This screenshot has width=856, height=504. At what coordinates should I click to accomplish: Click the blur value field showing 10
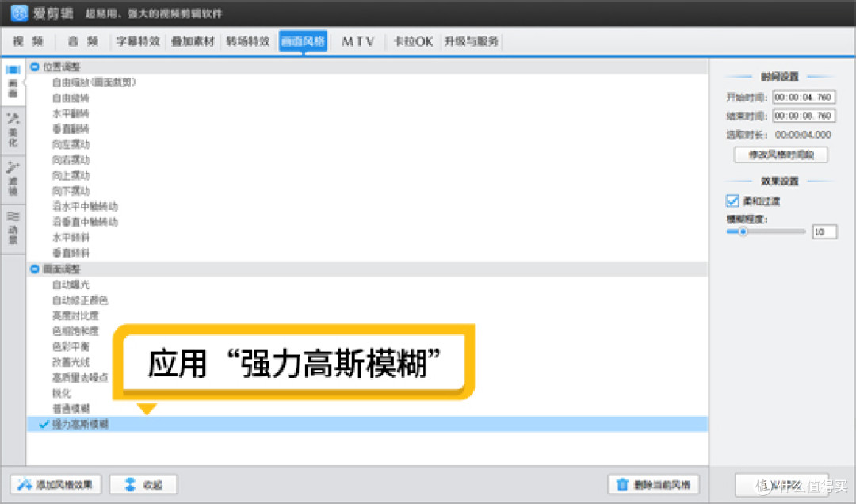[x=824, y=231]
